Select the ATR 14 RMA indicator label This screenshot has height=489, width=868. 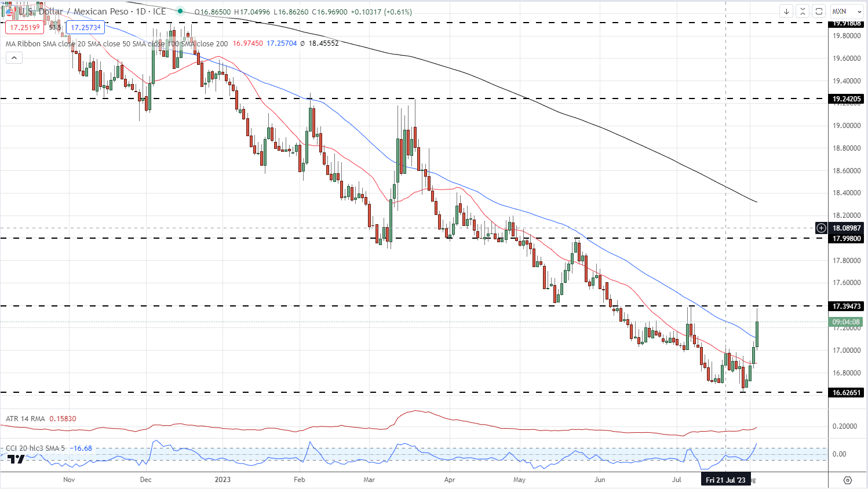(25, 418)
